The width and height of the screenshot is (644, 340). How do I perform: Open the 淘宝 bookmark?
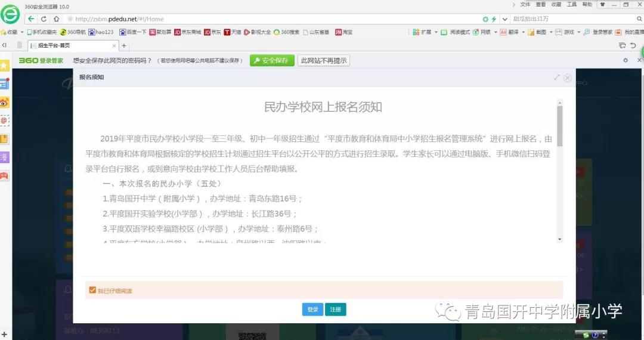(x=344, y=32)
